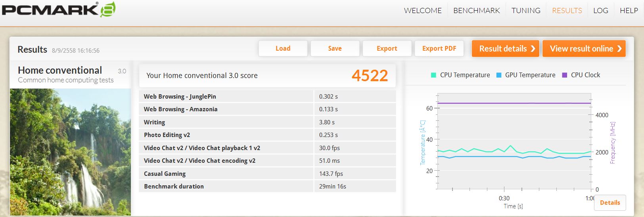Click the 143.7 fps result value

click(x=331, y=174)
